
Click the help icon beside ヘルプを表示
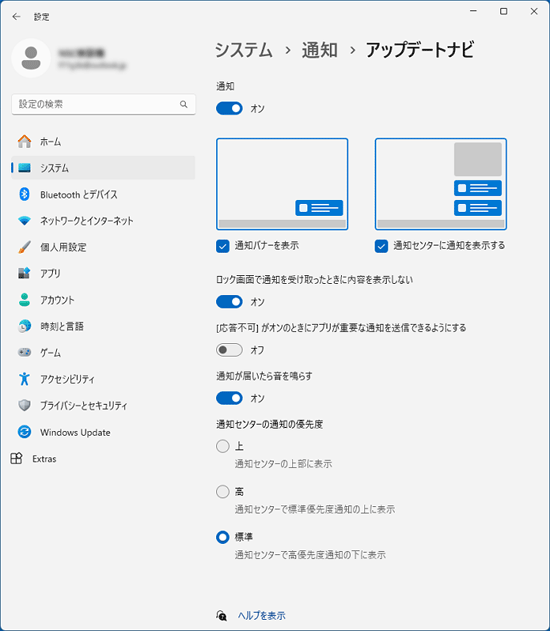pyautogui.click(x=222, y=615)
